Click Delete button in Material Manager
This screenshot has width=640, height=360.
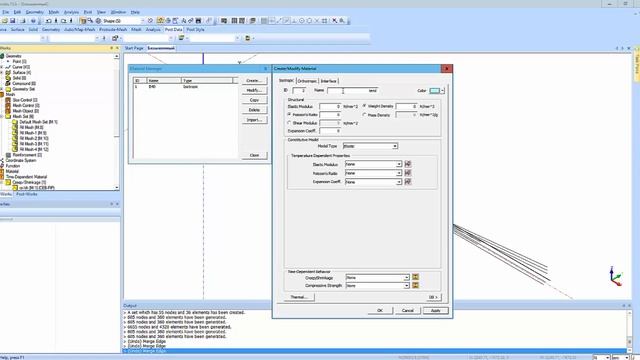coord(254,110)
